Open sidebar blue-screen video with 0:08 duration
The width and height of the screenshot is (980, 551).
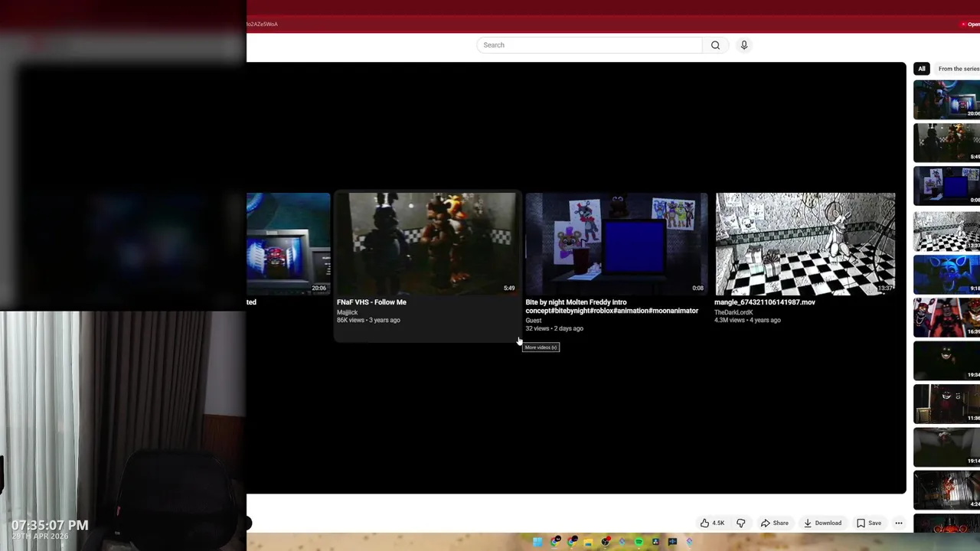pos(946,186)
